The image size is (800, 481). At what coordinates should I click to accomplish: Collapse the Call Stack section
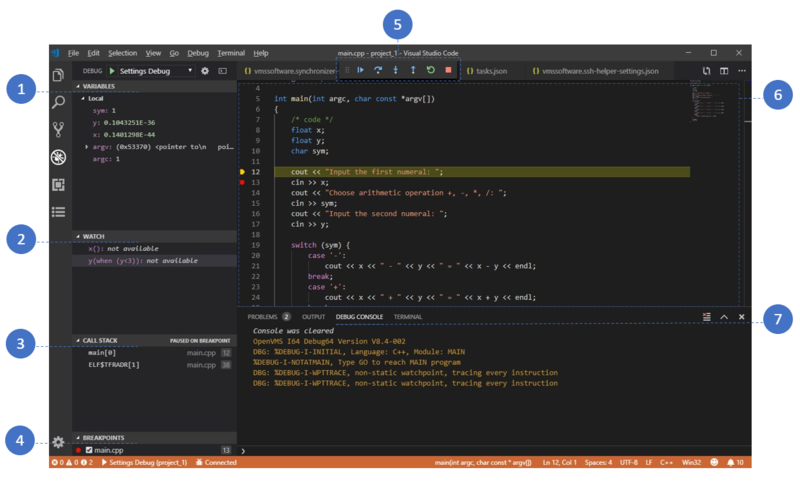click(x=78, y=341)
